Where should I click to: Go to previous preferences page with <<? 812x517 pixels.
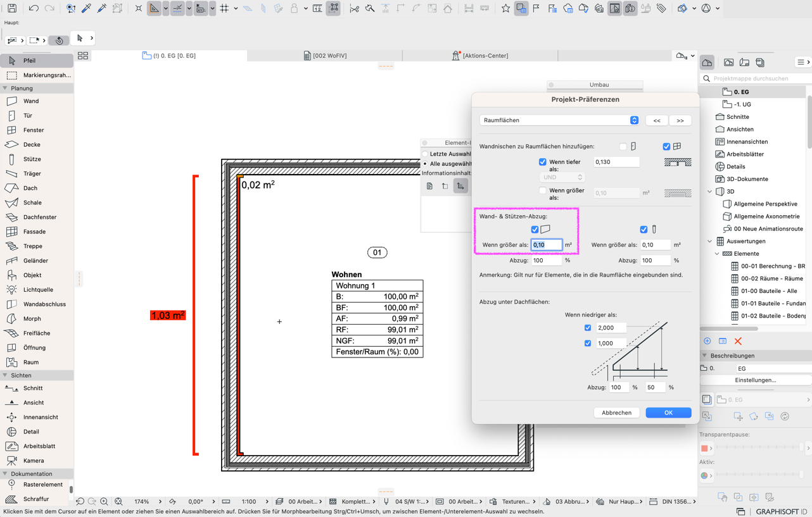click(657, 120)
